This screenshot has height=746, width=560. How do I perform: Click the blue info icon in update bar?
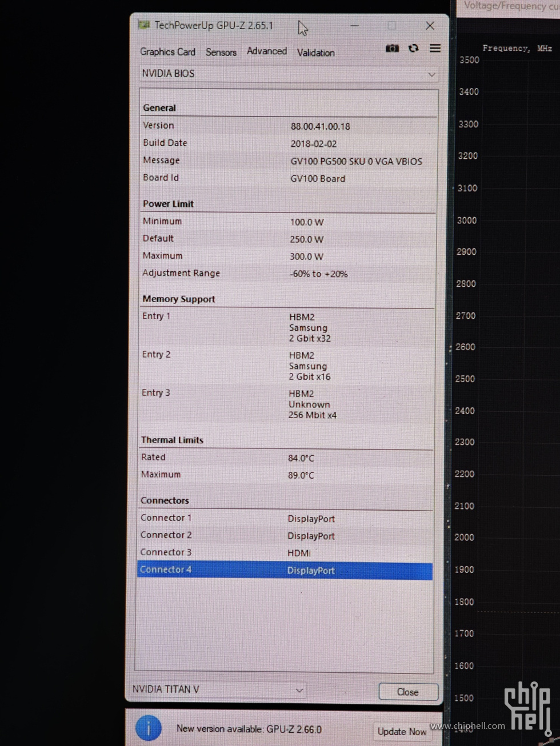[149, 728]
